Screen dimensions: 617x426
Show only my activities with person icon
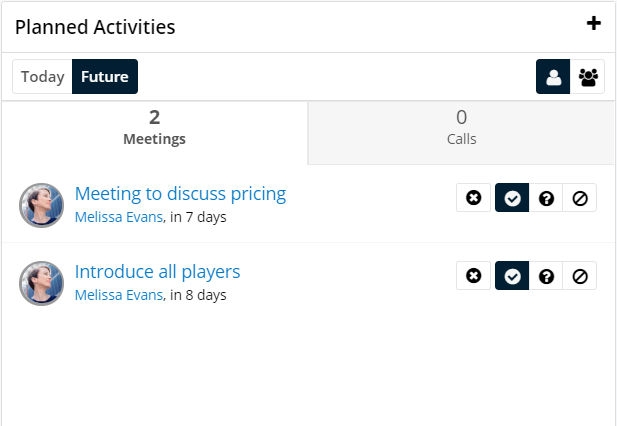click(x=553, y=77)
